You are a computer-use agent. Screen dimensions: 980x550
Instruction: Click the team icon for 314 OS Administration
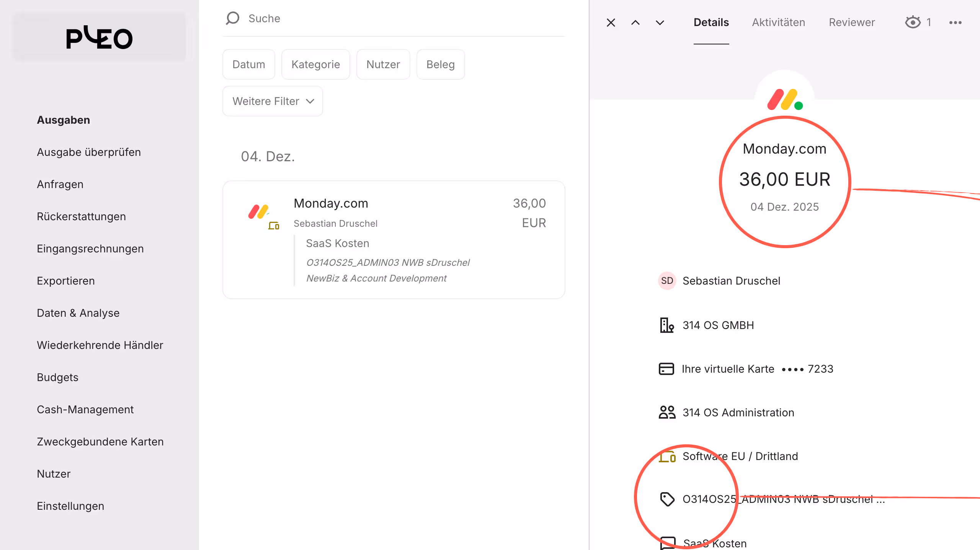[667, 412]
